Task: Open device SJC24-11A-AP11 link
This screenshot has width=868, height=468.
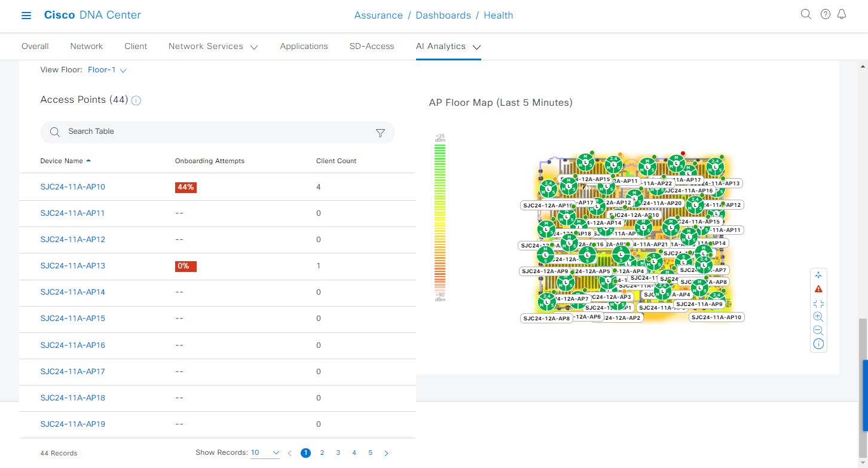Action: (x=72, y=213)
